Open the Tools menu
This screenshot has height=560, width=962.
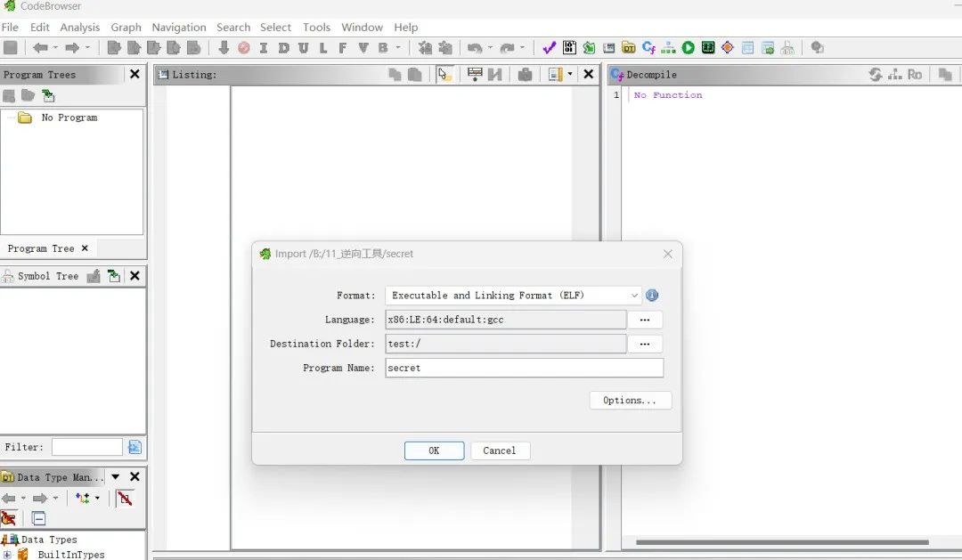click(316, 27)
